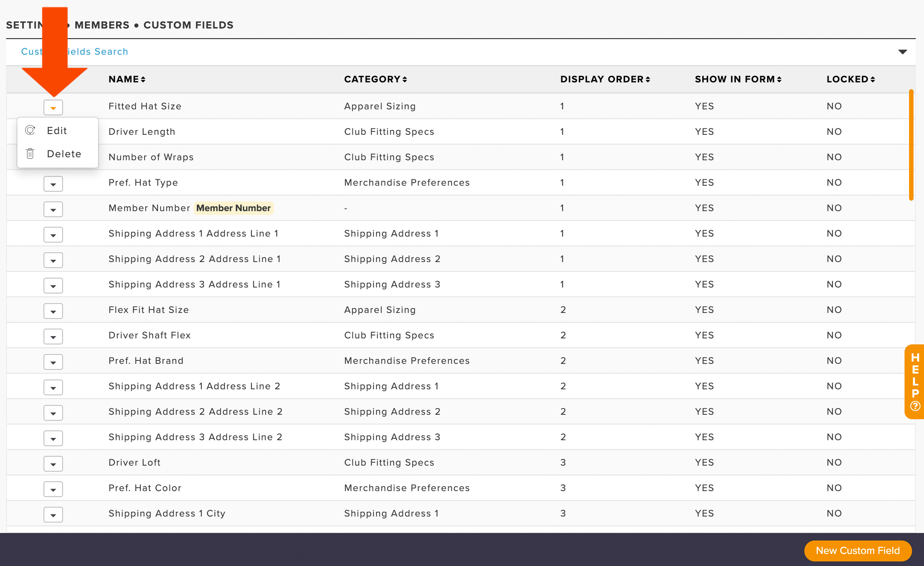The height and width of the screenshot is (566, 924).
Task: Choose Delete from the row action menu
Action: tap(64, 154)
